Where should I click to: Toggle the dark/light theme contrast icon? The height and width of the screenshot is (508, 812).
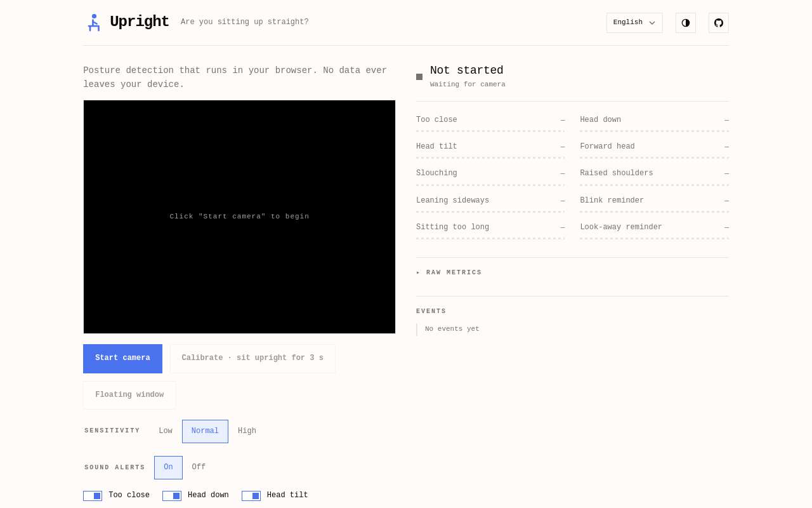point(686,23)
